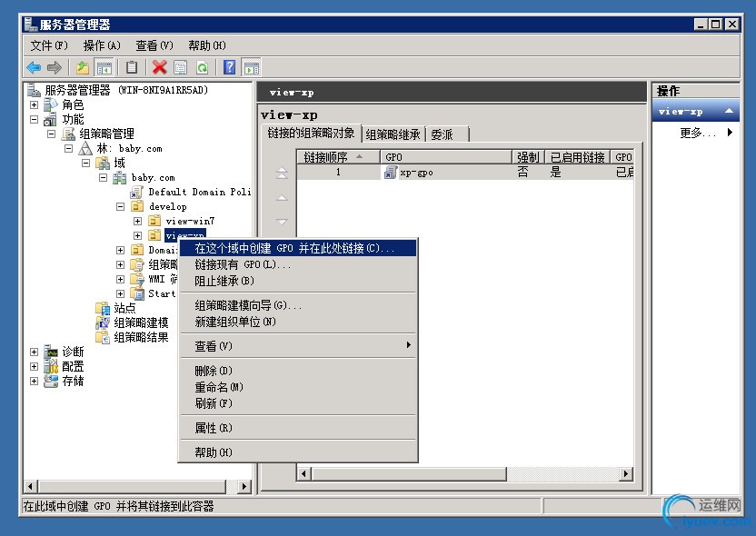Click the develop OU folder icon

[x=138, y=206]
